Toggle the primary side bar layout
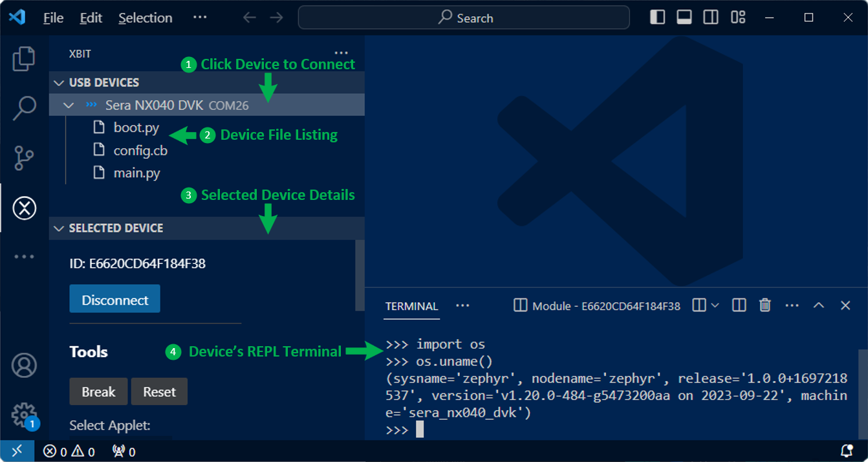Screen dimensions: 868x462 click(657, 17)
